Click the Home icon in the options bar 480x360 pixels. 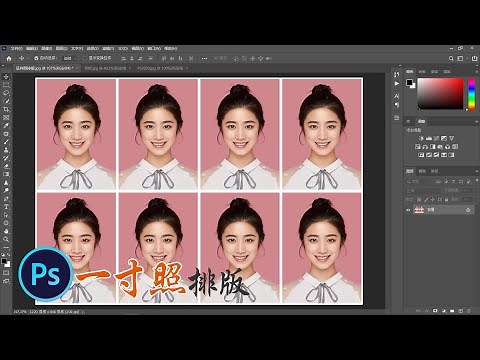click(x=9, y=58)
